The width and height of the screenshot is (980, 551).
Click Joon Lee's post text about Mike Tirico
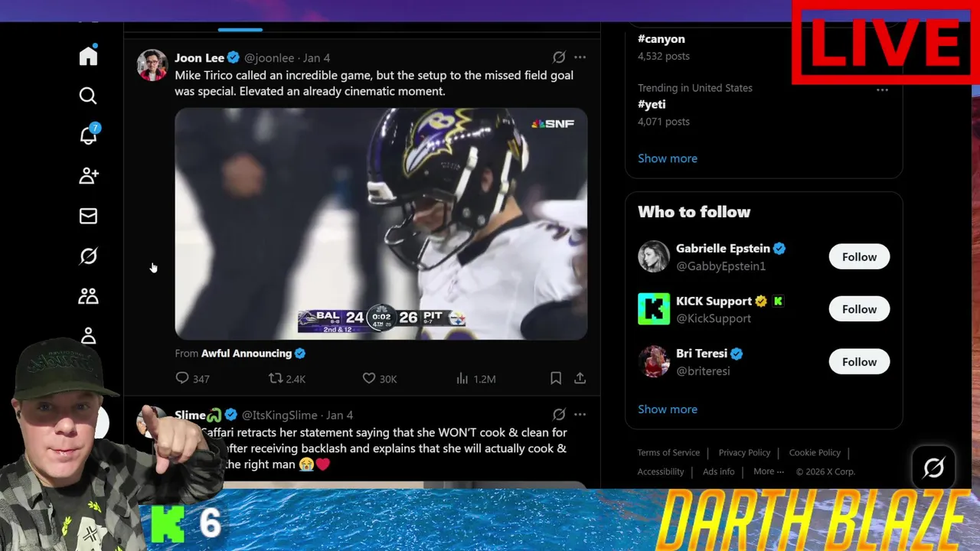[374, 83]
